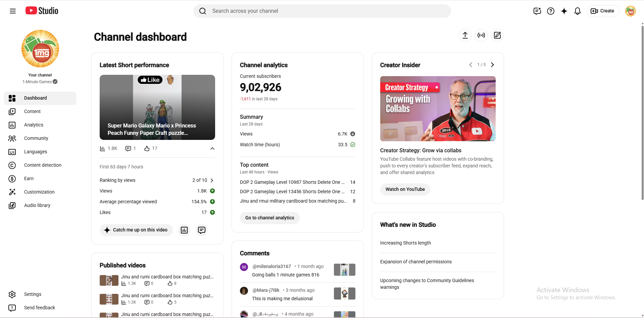Click the "Going balls 1 minute games 816" comment
The height and width of the screenshot is (318, 644).
pyautogui.click(x=286, y=275)
